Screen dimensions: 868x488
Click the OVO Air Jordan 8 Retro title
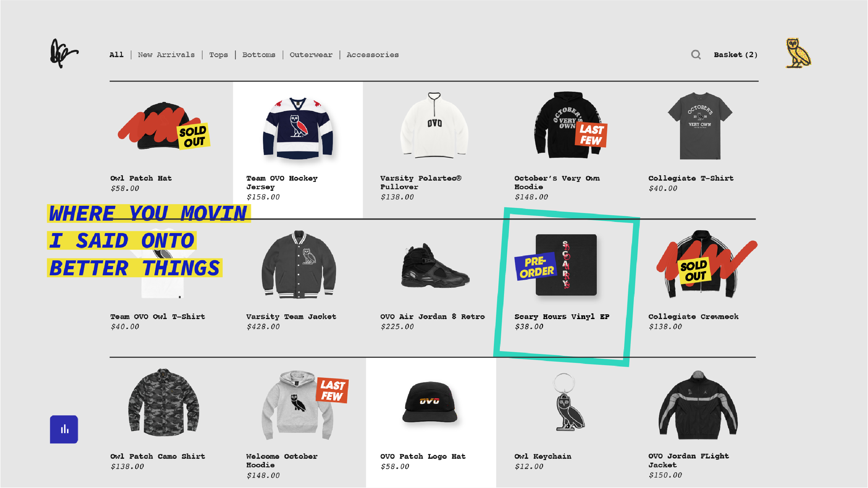432,317
